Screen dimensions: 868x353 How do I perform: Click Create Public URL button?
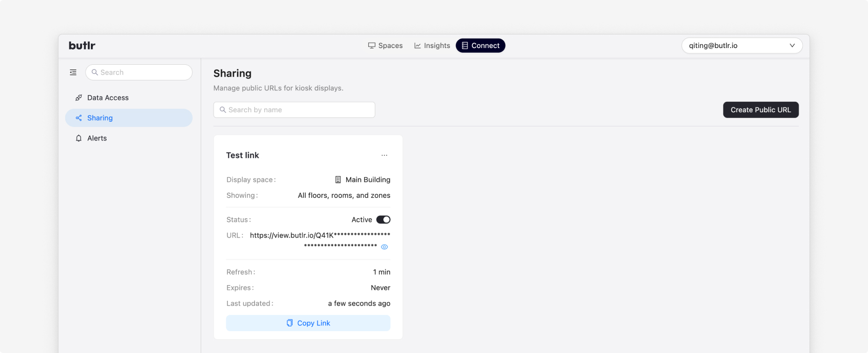pos(761,110)
